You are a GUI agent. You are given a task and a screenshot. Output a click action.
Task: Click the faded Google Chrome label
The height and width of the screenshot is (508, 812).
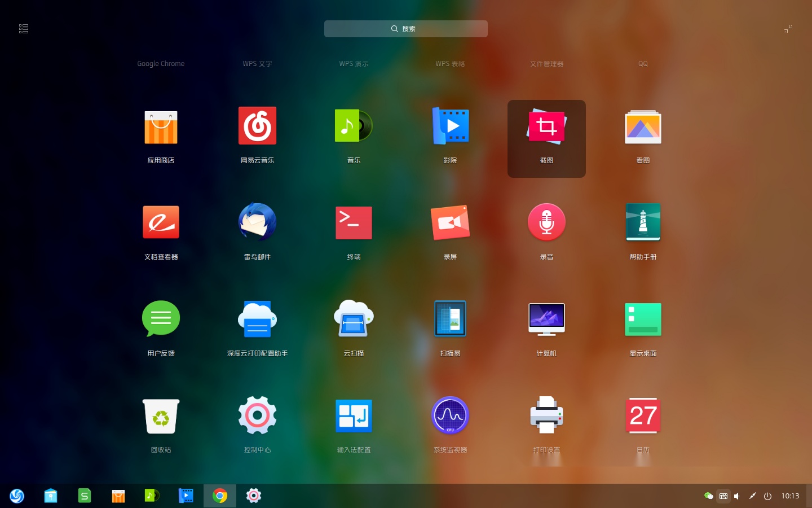click(161, 64)
